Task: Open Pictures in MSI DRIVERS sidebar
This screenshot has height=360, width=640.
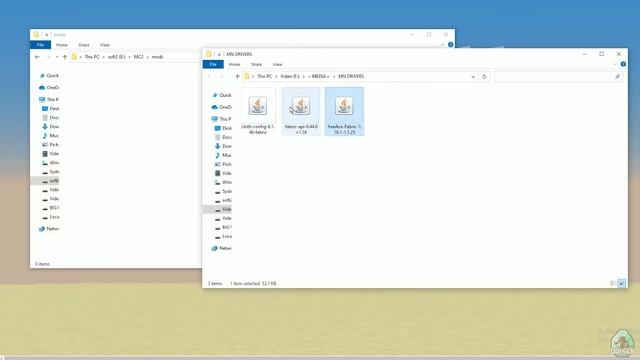Action: (x=224, y=164)
